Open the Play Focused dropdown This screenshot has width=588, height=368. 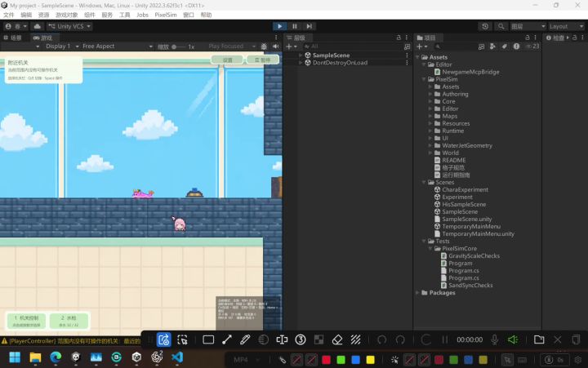232,46
